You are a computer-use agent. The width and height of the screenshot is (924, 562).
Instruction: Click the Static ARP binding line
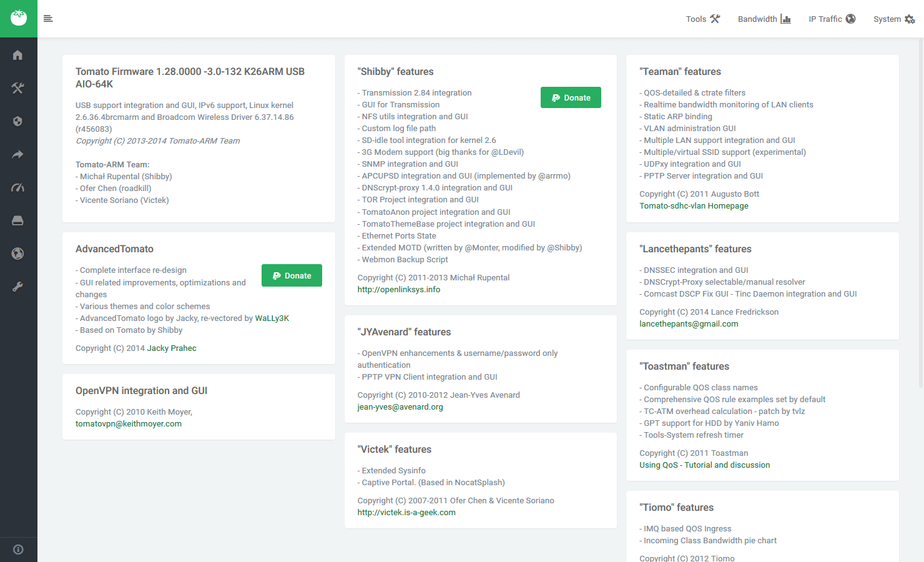tap(676, 117)
